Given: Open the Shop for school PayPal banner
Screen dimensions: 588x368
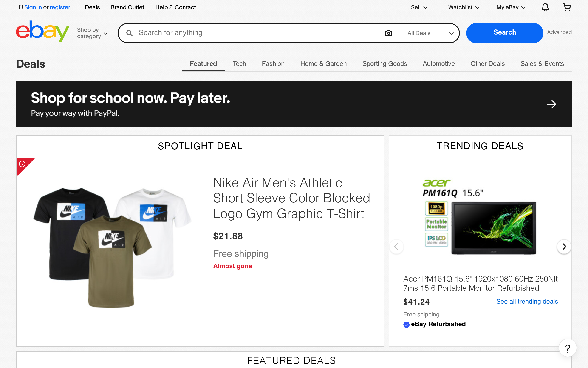Looking at the screenshot, I should [x=294, y=104].
